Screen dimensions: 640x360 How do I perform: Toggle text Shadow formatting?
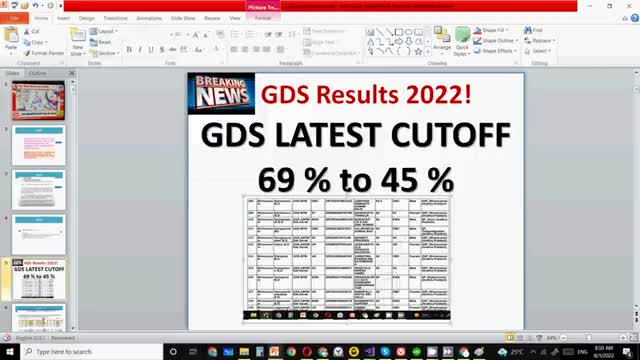pyautogui.click(x=162, y=50)
